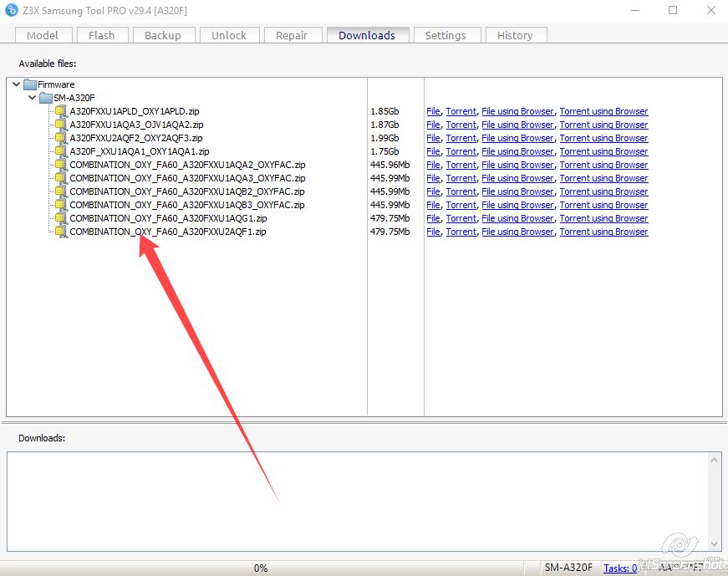Open the Settings tab

click(446, 35)
